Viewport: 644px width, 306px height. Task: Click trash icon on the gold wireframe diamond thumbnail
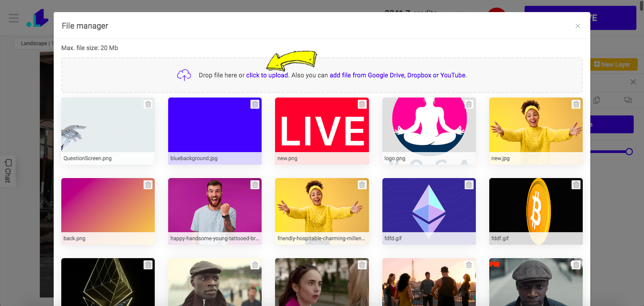pos(148,265)
